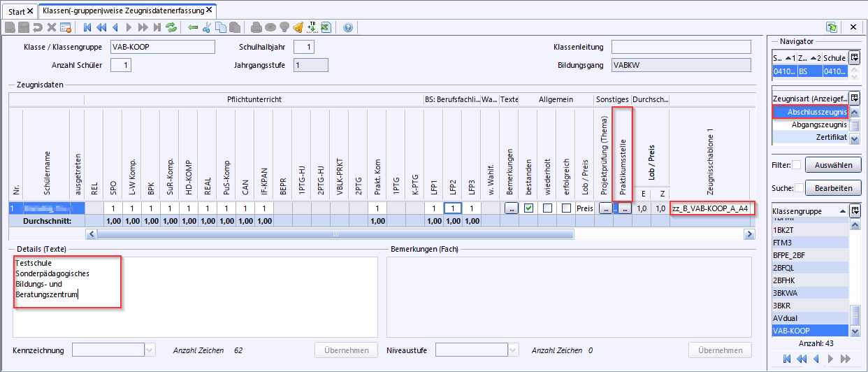
Task: Click the scissors cut icon
Action: (x=206, y=27)
